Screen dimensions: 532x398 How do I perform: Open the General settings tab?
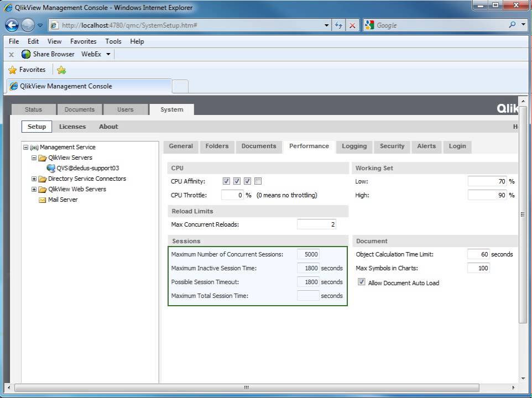(x=181, y=146)
